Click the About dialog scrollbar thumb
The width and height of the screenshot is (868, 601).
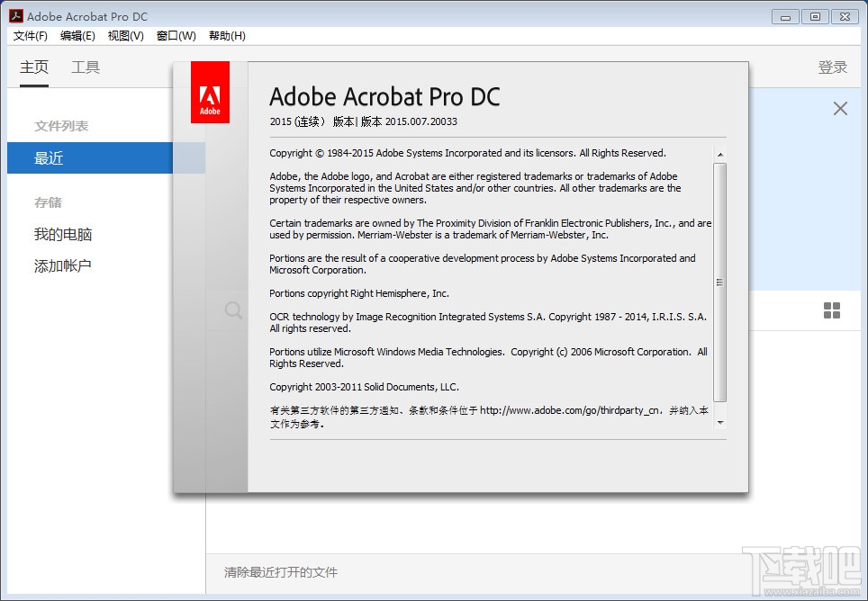(719, 282)
